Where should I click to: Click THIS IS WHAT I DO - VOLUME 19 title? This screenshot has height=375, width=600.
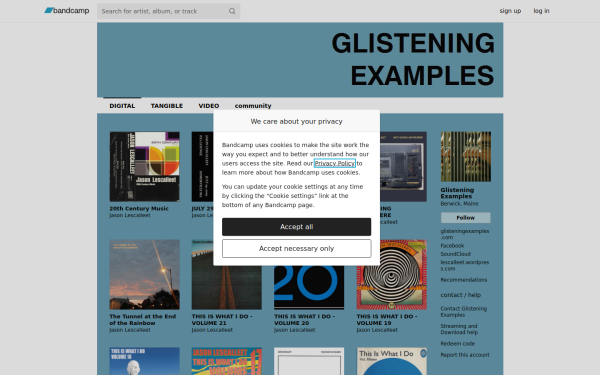point(387,320)
